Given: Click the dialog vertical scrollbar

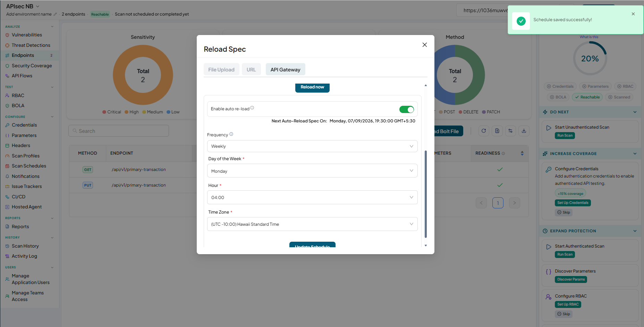Looking at the screenshot, I should pyautogui.click(x=426, y=194).
